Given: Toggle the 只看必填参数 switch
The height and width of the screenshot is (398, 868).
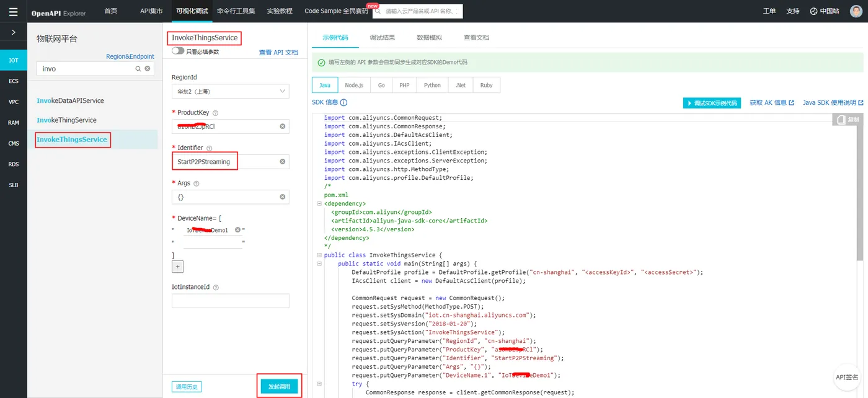Looking at the screenshot, I should click(x=178, y=51).
